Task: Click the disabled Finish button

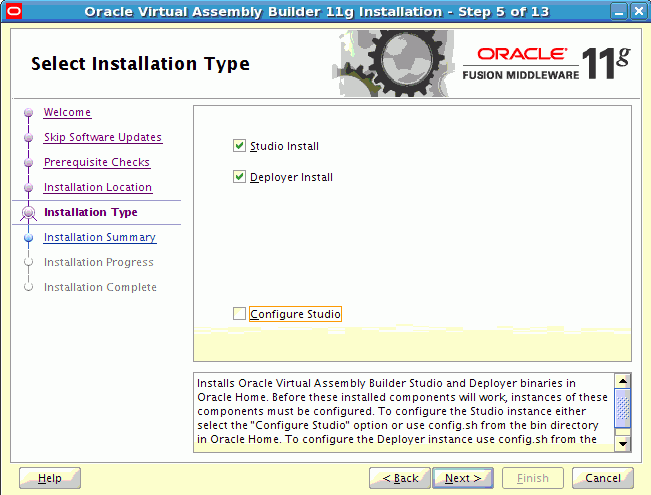Action: [533, 478]
